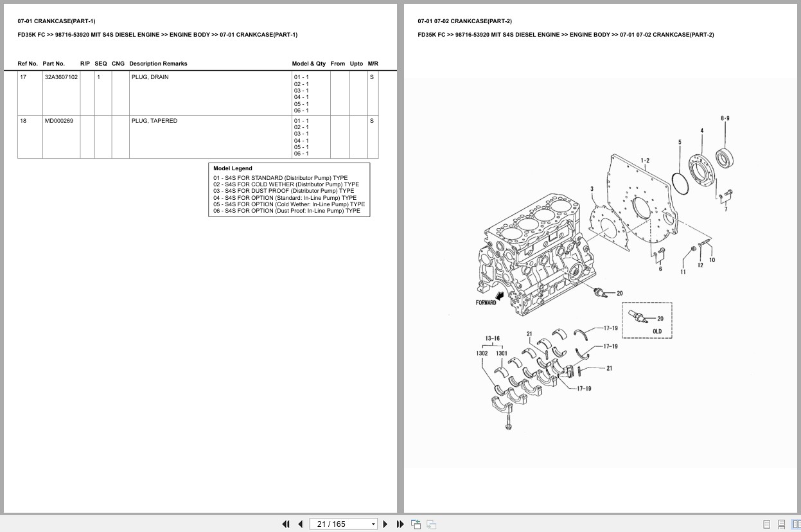This screenshot has height=532, width=801.
Task: Open the page number dropdown arrow
Action: coord(373,524)
